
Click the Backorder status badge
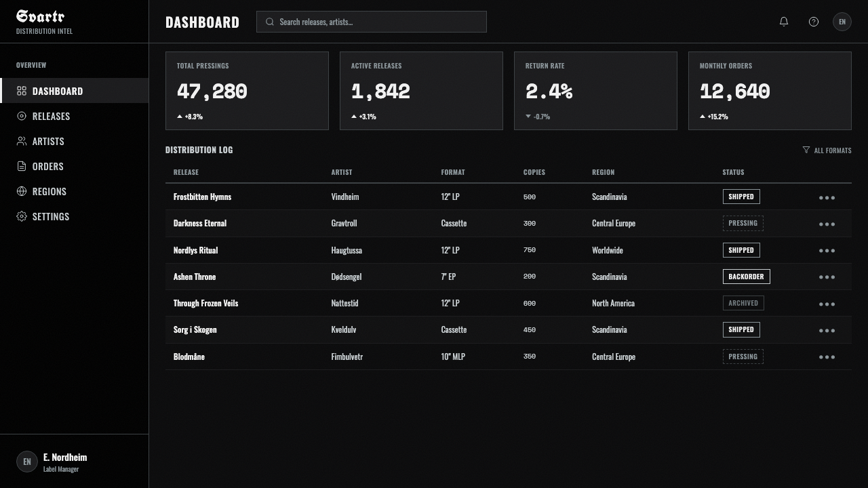tap(746, 277)
